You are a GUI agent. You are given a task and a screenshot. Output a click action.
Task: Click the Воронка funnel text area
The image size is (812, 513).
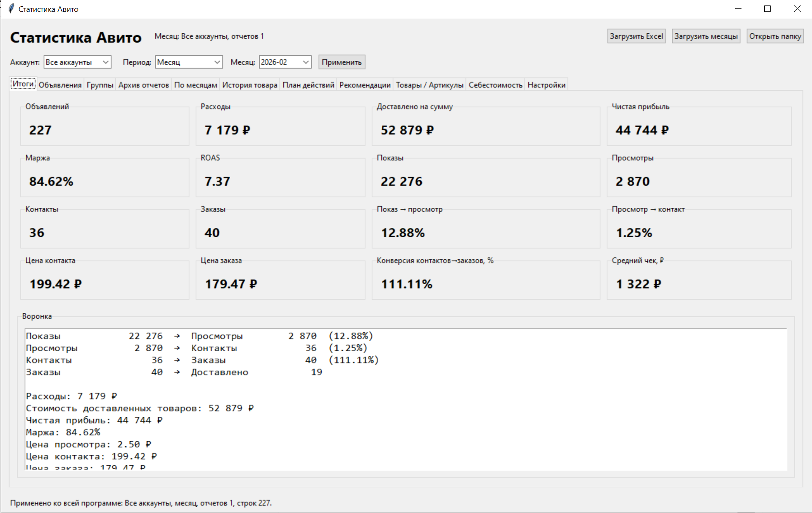tap(406, 399)
